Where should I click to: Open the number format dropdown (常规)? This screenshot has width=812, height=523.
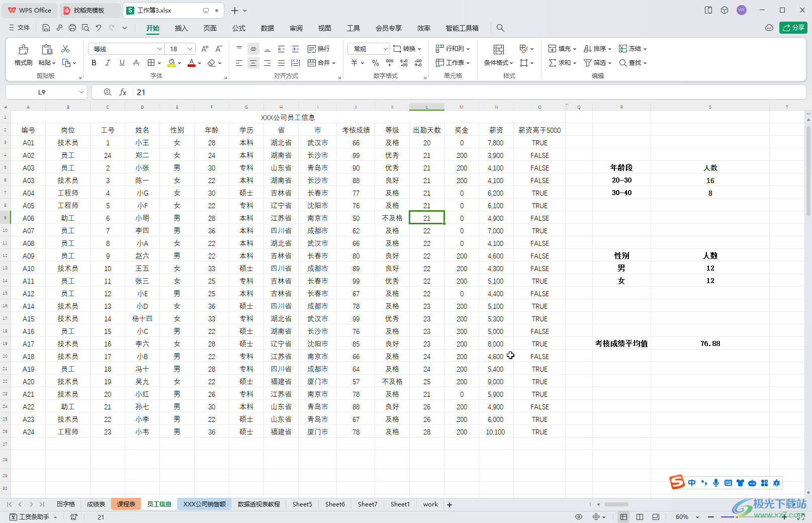click(x=386, y=49)
